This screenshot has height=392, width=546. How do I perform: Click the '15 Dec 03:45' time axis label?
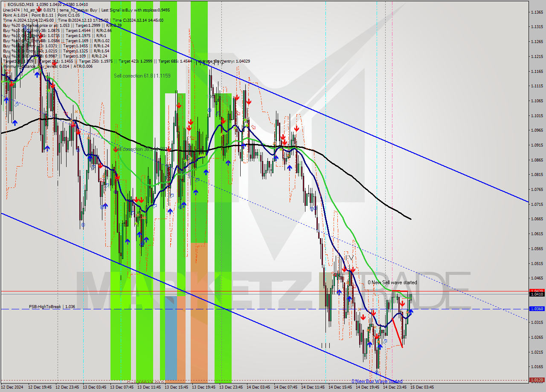(x=422, y=387)
